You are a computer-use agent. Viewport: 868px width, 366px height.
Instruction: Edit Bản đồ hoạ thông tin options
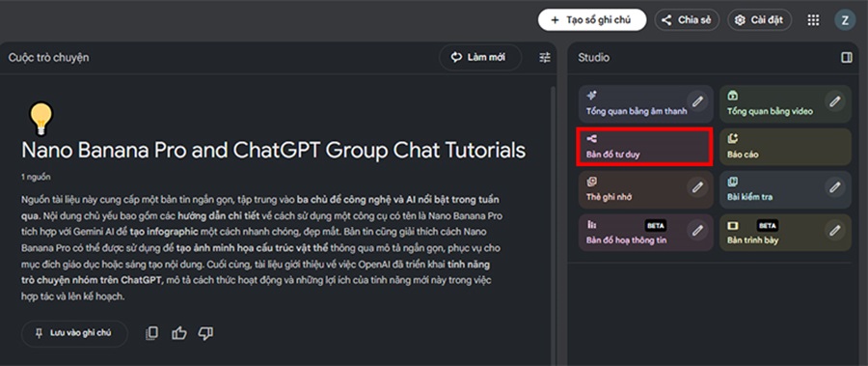pos(697,230)
